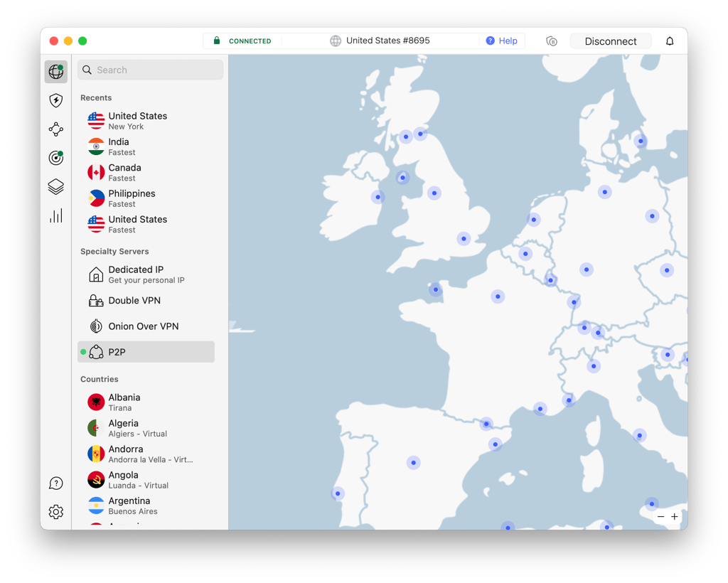Click the Albania flag icon
Screen dimensions: 728x583
(x=96, y=402)
